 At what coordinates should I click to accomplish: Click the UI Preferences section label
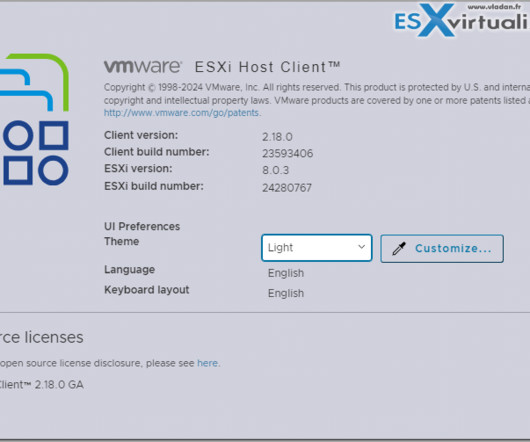[142, 226]
